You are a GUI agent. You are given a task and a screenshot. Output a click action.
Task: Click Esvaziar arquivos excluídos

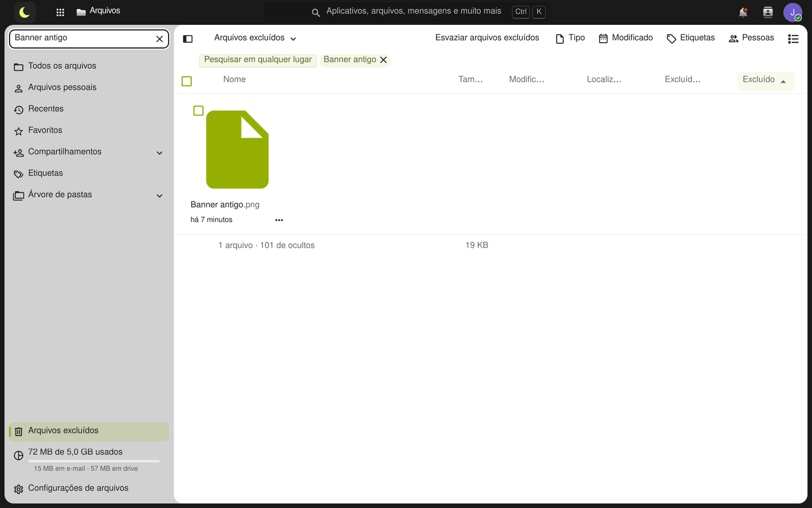pos(487,38)
